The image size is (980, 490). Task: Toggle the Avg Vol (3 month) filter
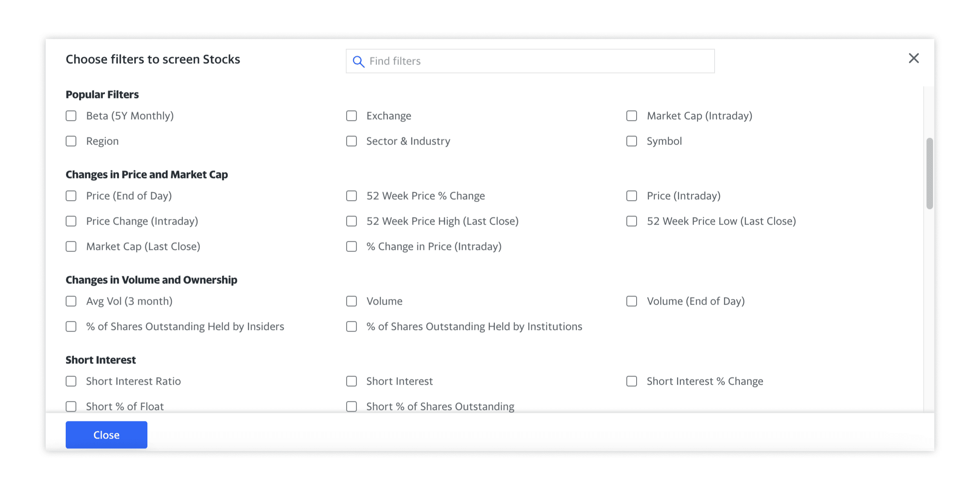(x=71, y=301)
